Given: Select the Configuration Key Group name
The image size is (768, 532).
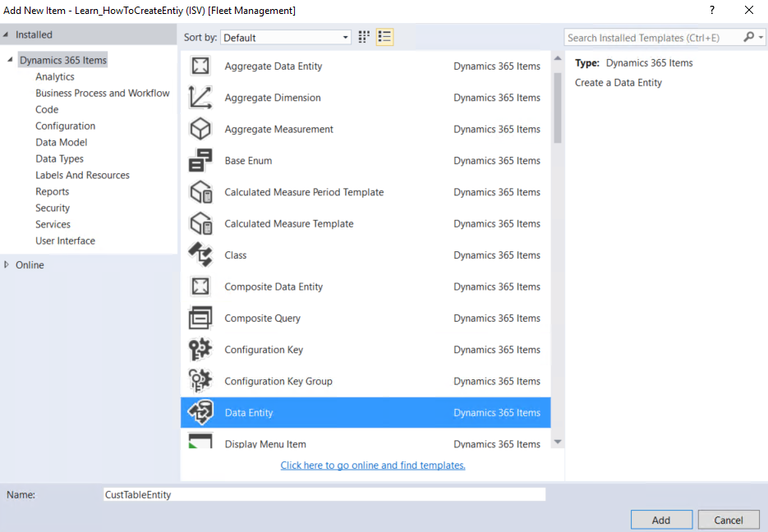Looking at the screenshot, I should (x=278, y=381).
